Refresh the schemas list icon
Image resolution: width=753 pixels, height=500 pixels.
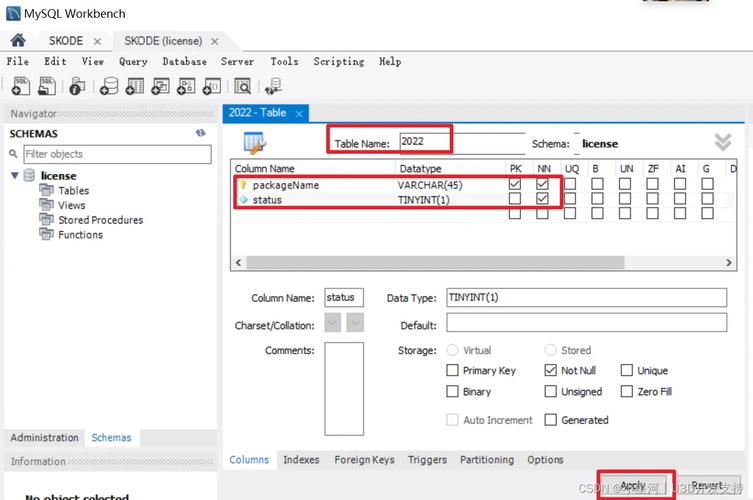click(x=201, y=133)
